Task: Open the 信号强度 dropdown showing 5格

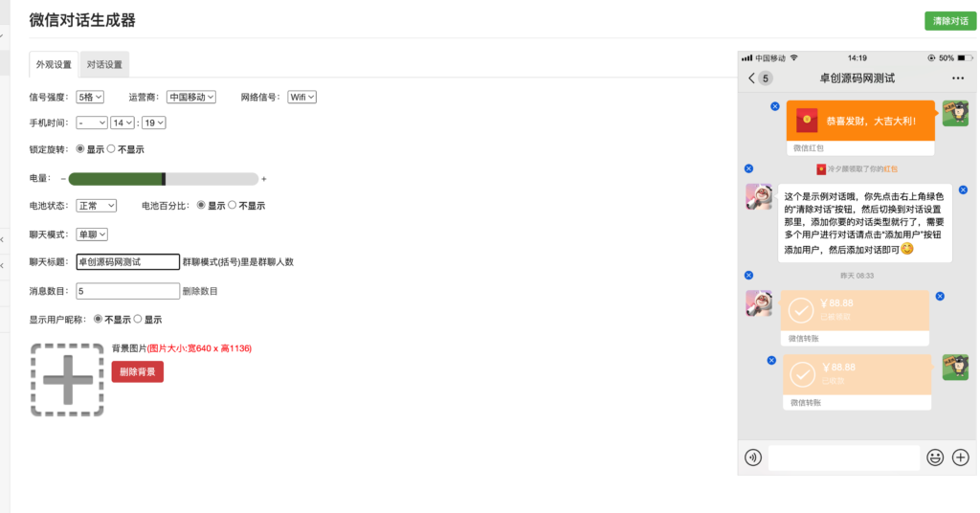Action: [x=90, y=97]
